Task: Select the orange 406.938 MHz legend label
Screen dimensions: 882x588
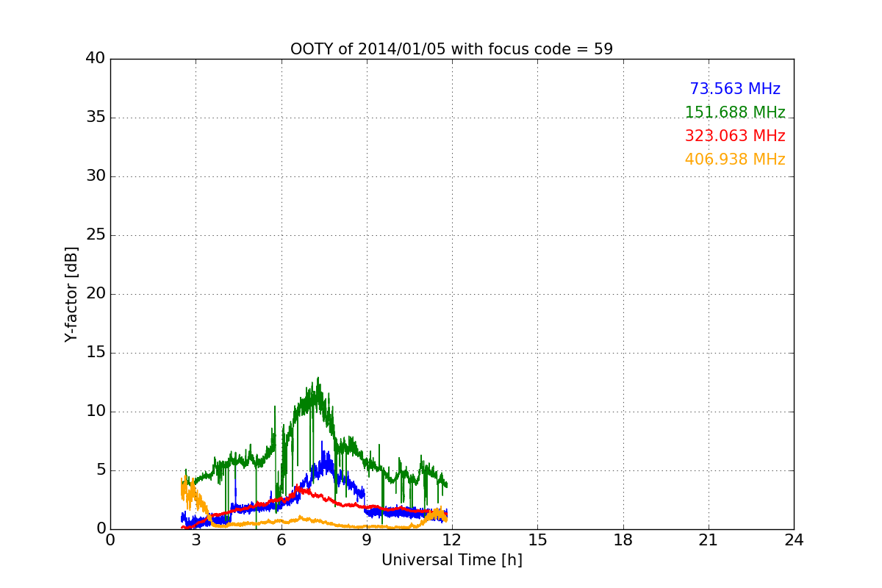Action: coord(735,159)
